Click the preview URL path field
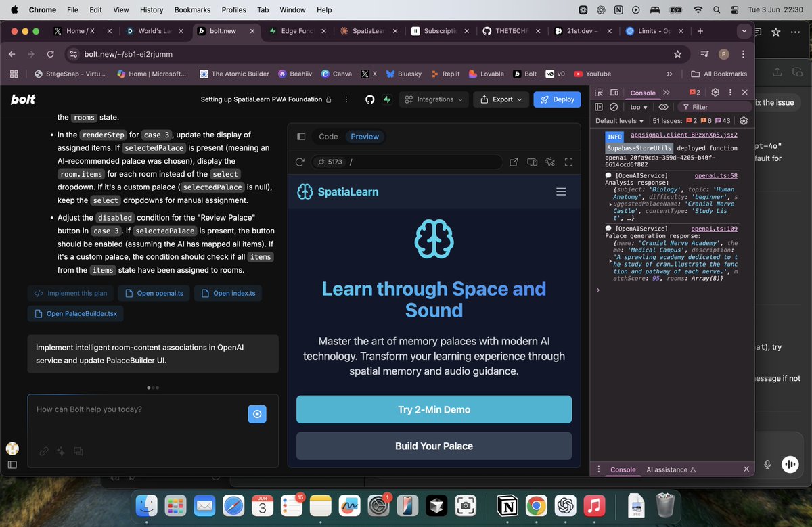This screenshot has height=527, width=812. (x=423, y=162)
